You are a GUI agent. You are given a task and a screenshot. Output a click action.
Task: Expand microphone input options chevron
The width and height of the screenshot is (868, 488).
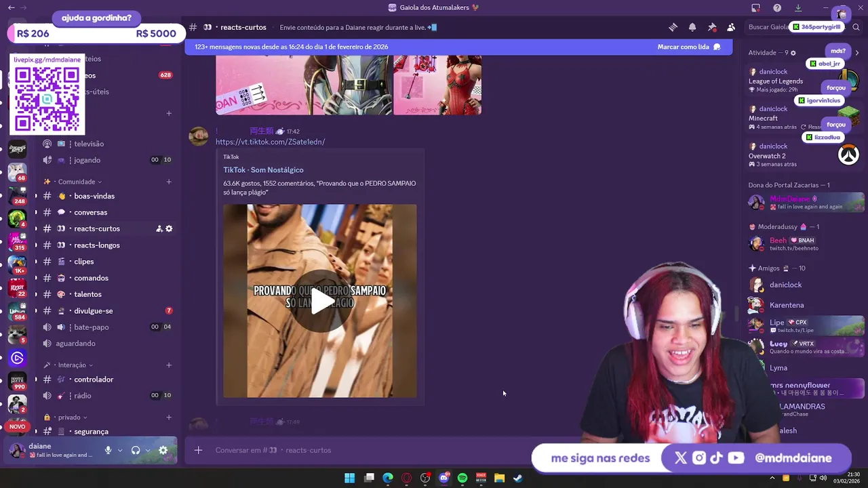coord(120,450)
